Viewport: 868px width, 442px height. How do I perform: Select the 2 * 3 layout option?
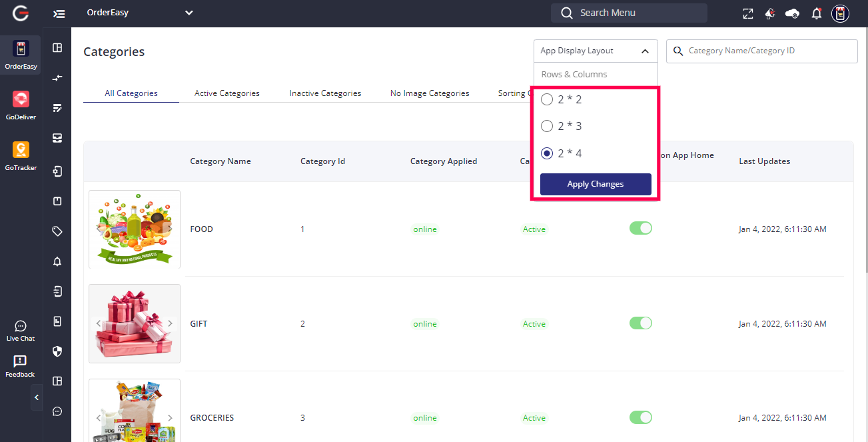(547, 126)
